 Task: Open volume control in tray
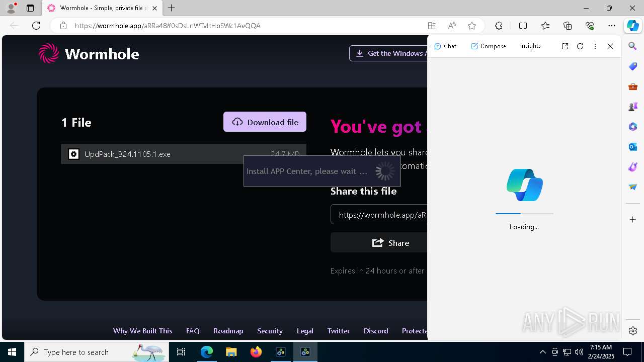579,352
